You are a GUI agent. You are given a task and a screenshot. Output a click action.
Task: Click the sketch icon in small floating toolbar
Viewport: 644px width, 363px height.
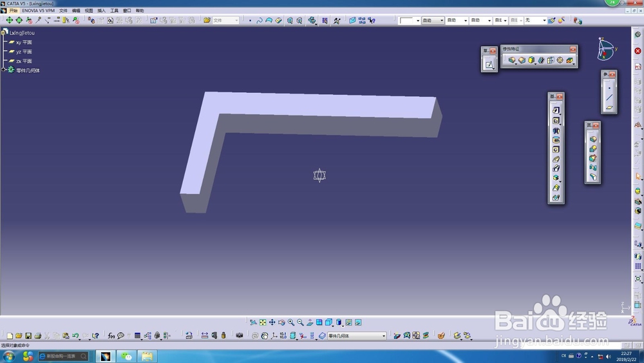point(489,64)
